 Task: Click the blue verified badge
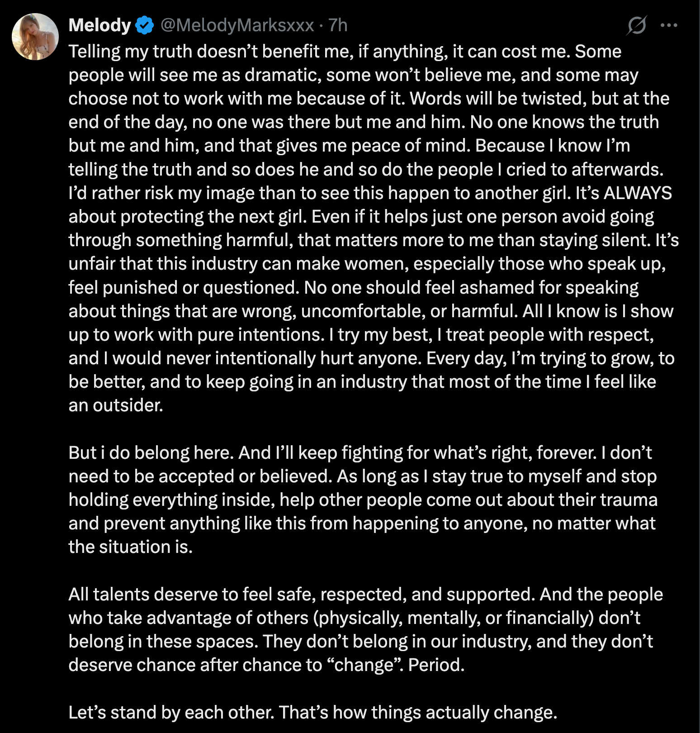click(145, 25)
